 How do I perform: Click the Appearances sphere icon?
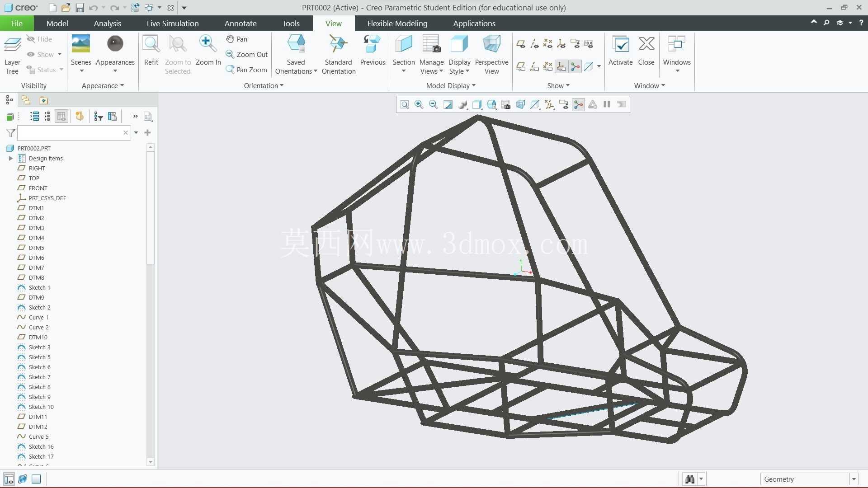point(115,44)
